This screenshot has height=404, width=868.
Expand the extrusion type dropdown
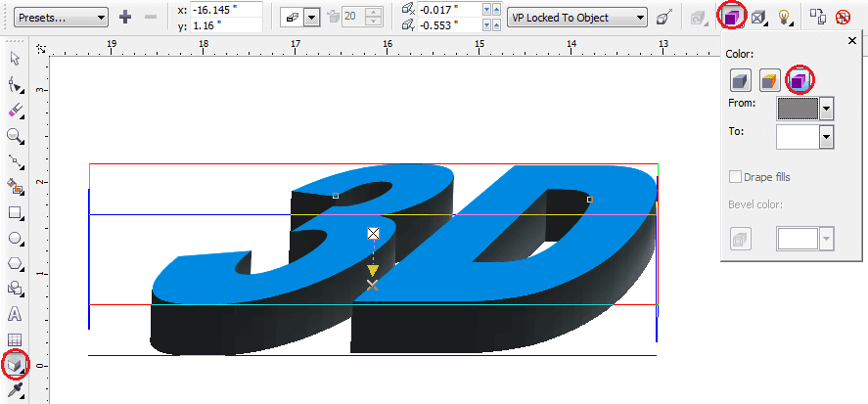[x=312, y=18]
